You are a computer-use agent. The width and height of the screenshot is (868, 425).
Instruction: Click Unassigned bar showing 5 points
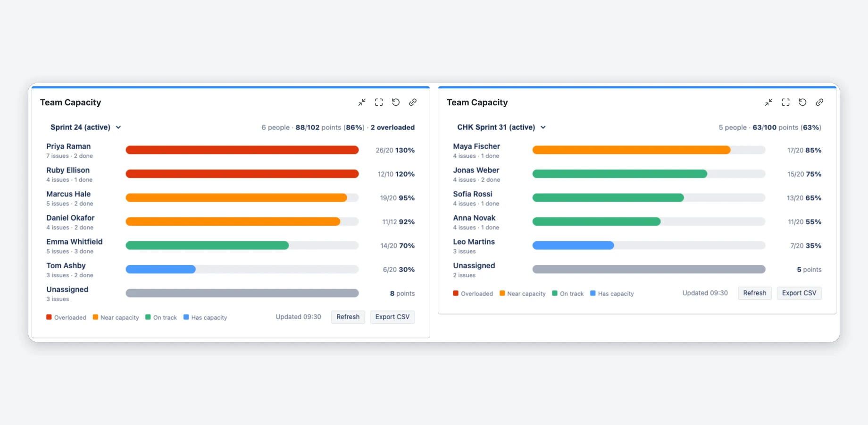pos(649,269)
